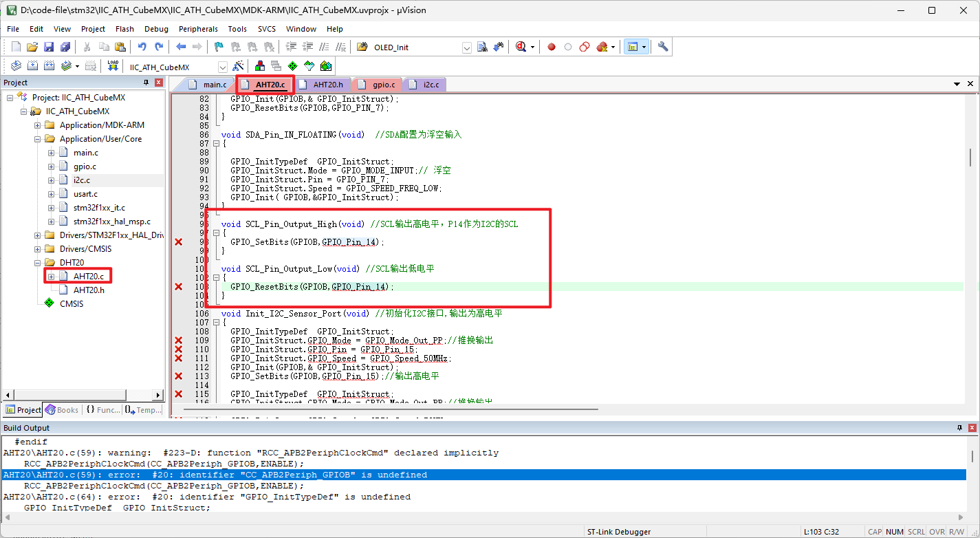Switch to the Functions panel tab

[102, 409]
